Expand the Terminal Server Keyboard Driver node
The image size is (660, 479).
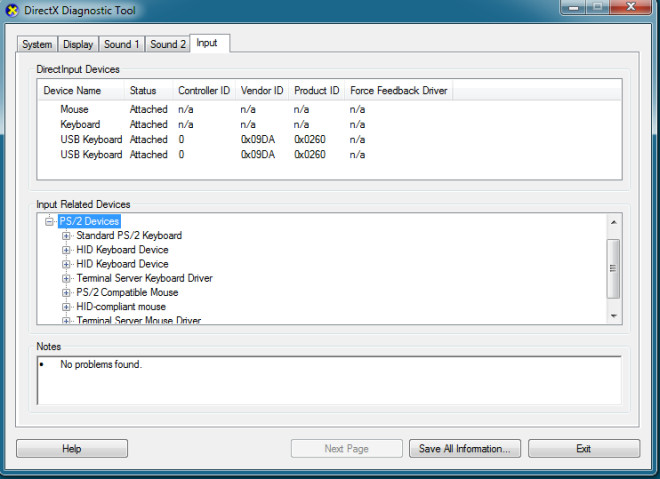pyautogui.click(x=66, y=278)
